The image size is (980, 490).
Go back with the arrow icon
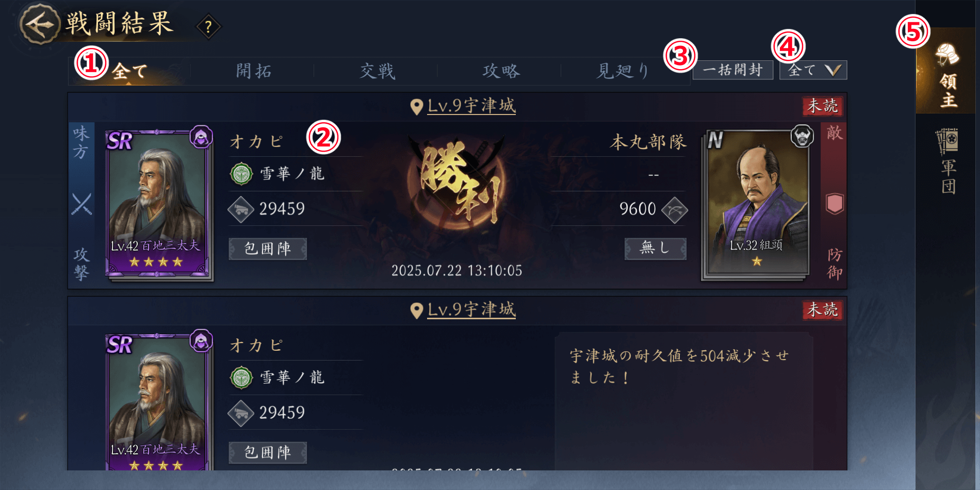[40, 24]
